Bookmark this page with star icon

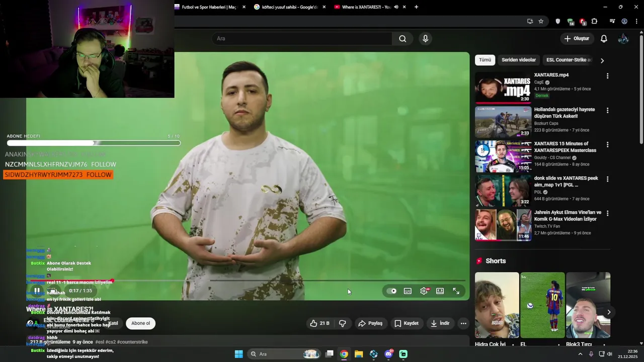[541, 21]
